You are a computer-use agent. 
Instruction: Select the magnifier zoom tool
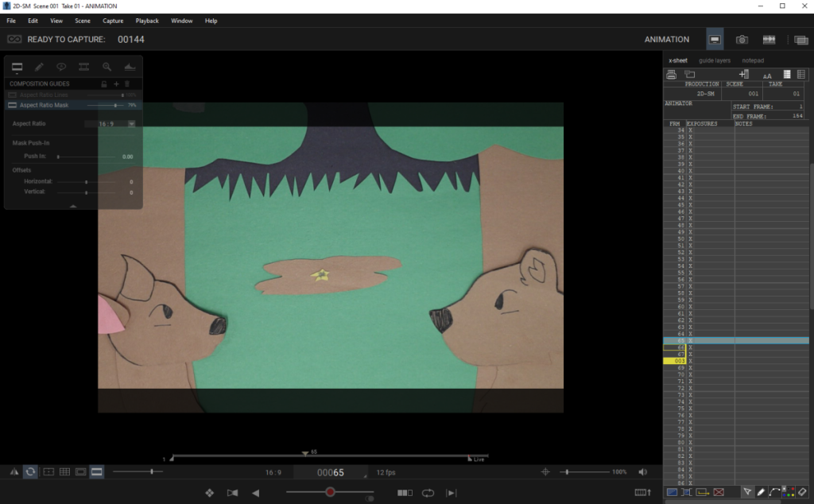point(107,67)
